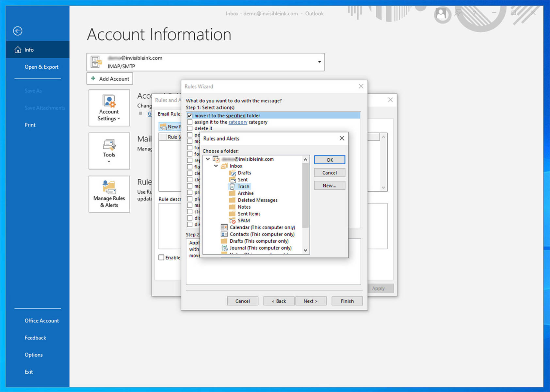Toggle the Enable checkbox in Rules and Alerts
This screenshot has height=392, width=550.
coord(161,257)
